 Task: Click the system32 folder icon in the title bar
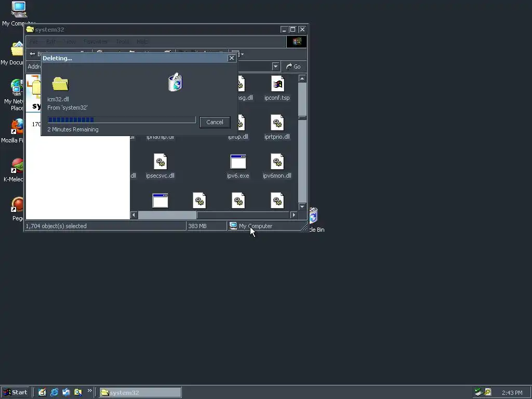[x=30, y=29]
